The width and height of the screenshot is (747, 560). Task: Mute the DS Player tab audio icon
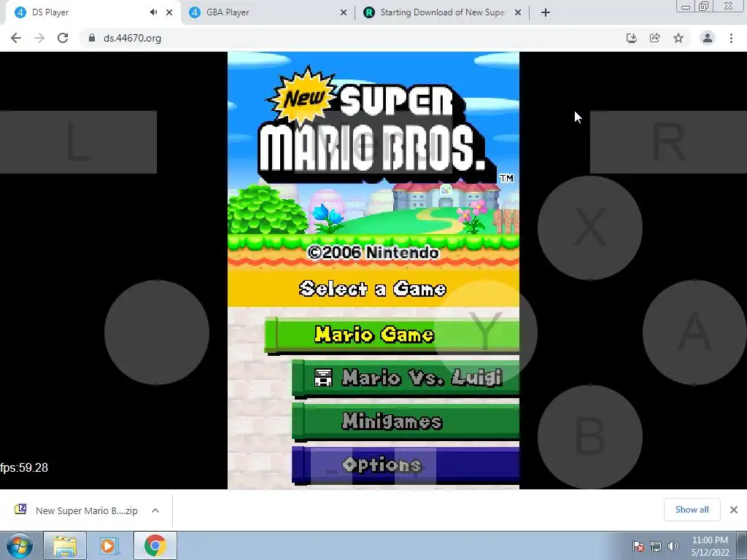tap(153, 12)
